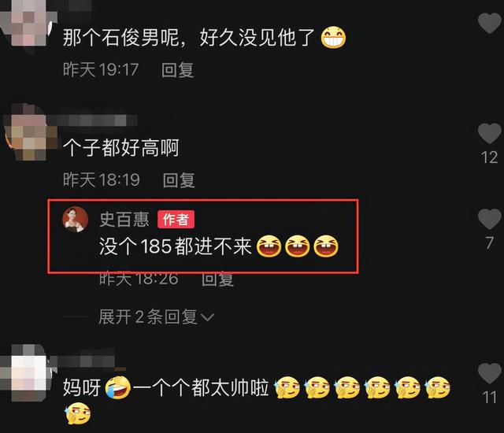The image size is (504, 433).
Task: Click the chevron arrow after 展开2条回复
Action: coord(207,318)
